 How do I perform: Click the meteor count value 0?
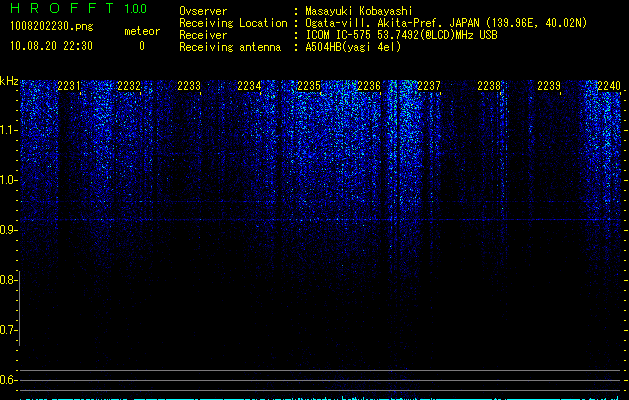click(142, 46)
